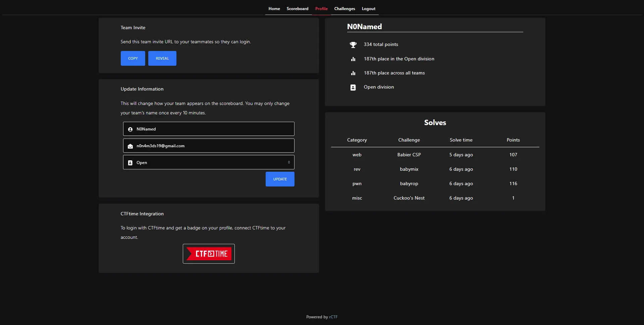Viewport: 644px width, 325px height.
Task: Follow the rCTF link in the footer
Action: coord(333,317)
